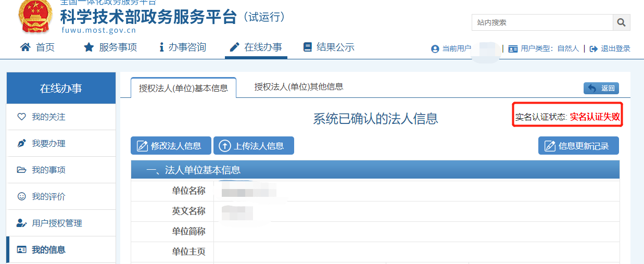Image resolution: width=644 pixels, height=264 pixels.
Task: Open 首页 in the navigation bar
Action: 37,47
